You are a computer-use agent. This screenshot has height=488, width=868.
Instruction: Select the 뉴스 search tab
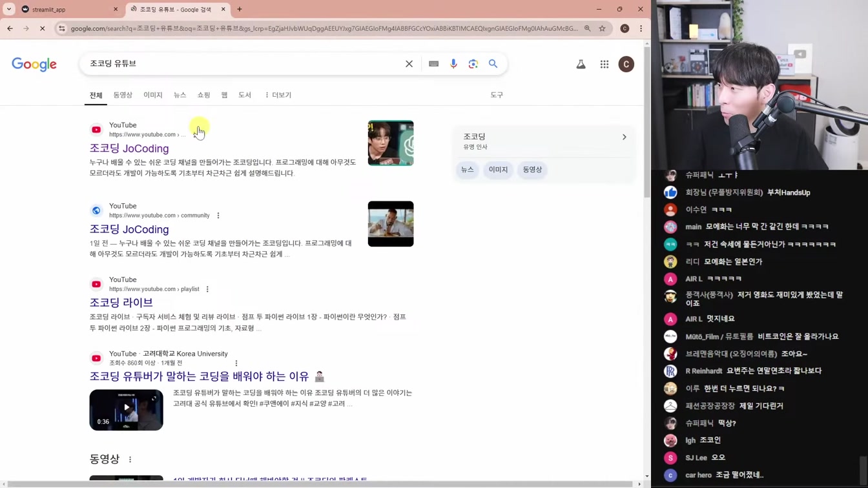pyautogui.click(x=180, y=95)
